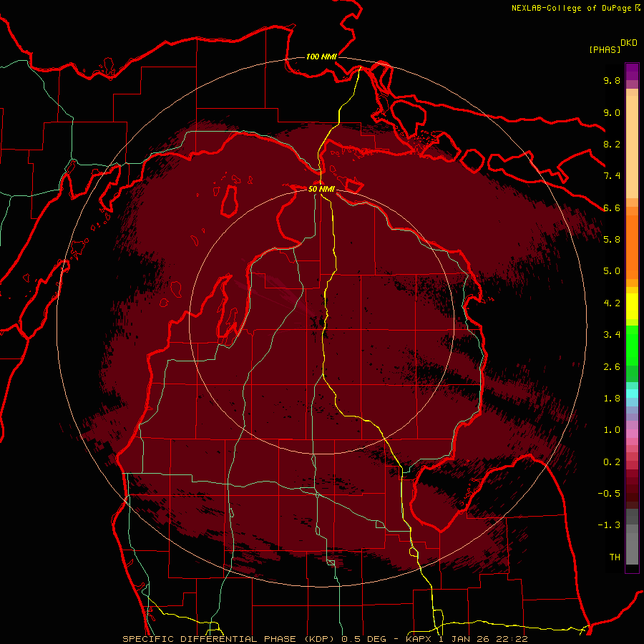Click the 6.6 scale value

(612, 208)
